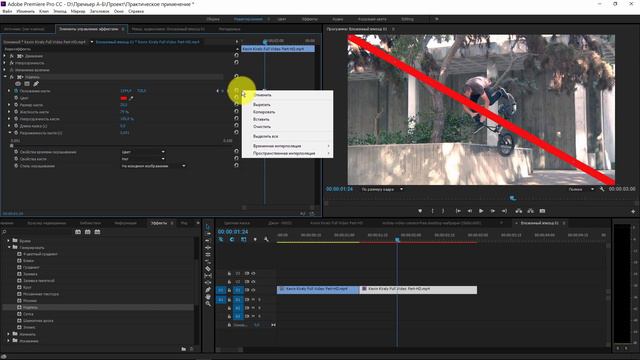The width and height of the screenshot is (640, 360).
Task: Toggle track lock on V2
Action: coord(229,282)
